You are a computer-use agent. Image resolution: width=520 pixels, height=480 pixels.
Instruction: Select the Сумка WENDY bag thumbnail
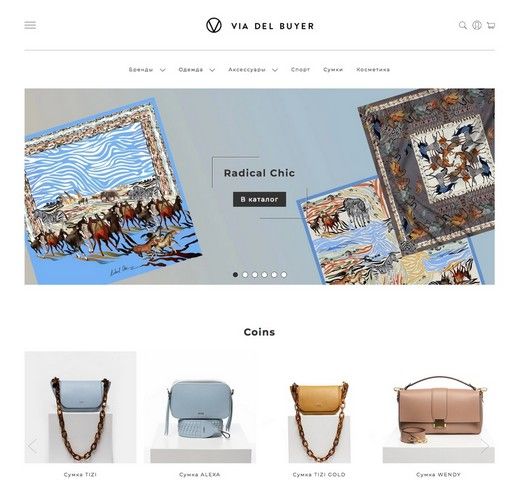(x=439, y=407)
